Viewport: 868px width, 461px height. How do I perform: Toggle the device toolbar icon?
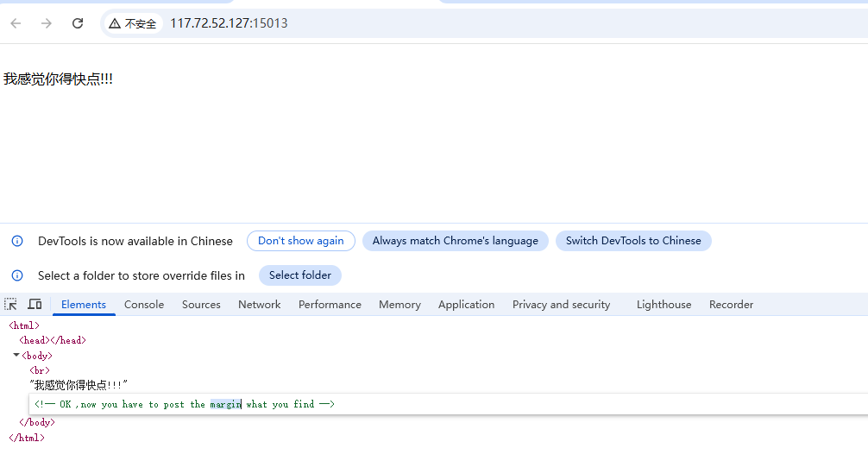35,304
